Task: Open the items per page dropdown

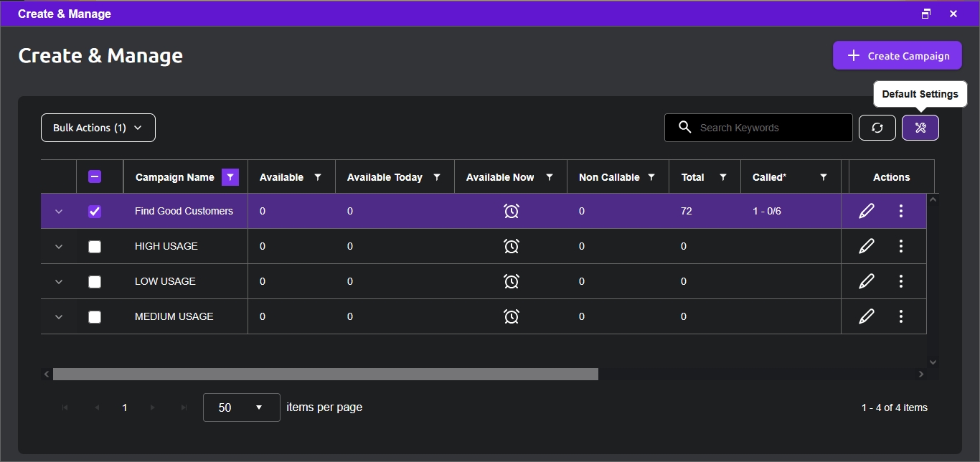Action: (x=242, y=407)
